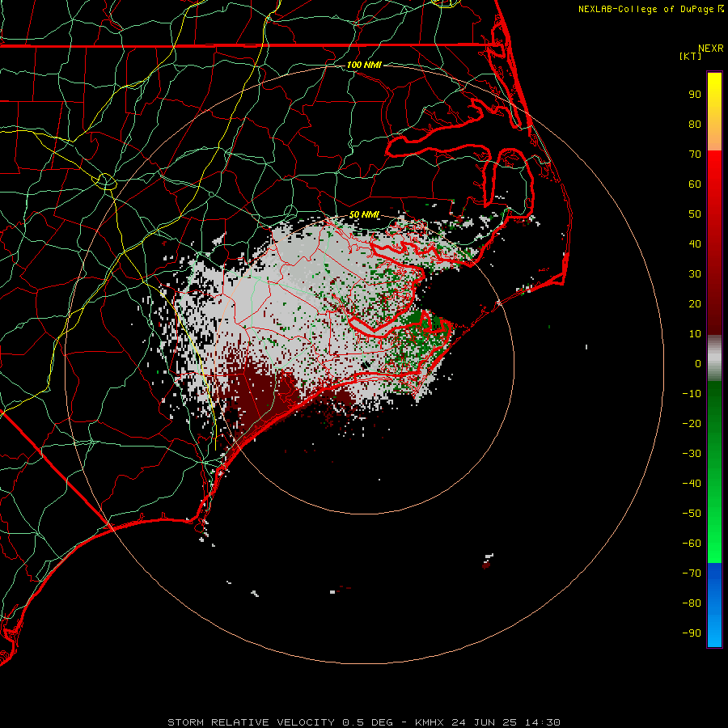Click the '14:30' time stamp
This screenshot has height=728, width=728.
[542, 722]
